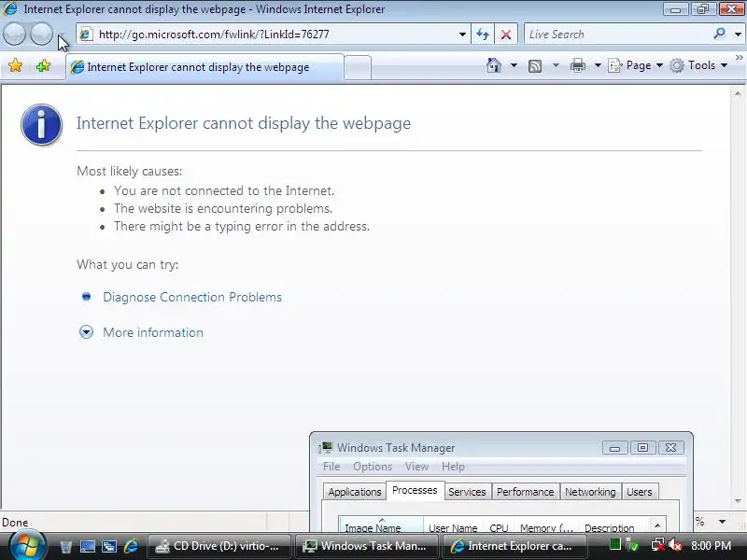Switch to Windows Task Manager taskbar button
747x560 pixels.
pyautogui.click(x=366, y=546)
